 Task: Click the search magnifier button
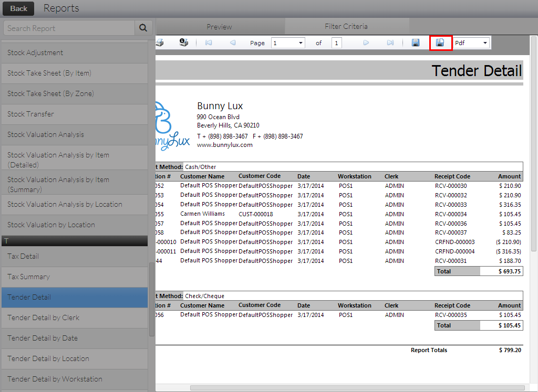point(143,28)
